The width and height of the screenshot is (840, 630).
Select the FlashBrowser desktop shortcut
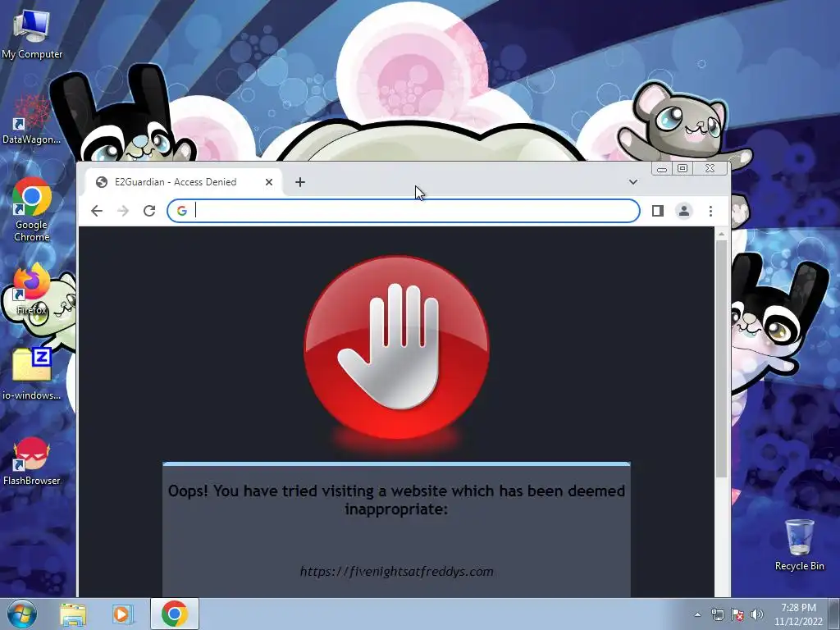pyautogui.click(x=32, y=461)
